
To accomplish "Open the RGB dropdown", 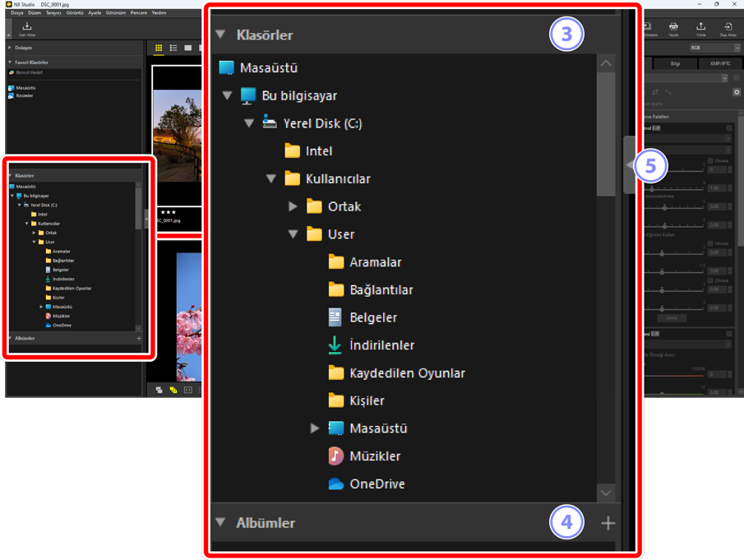I will coord(709,49).
